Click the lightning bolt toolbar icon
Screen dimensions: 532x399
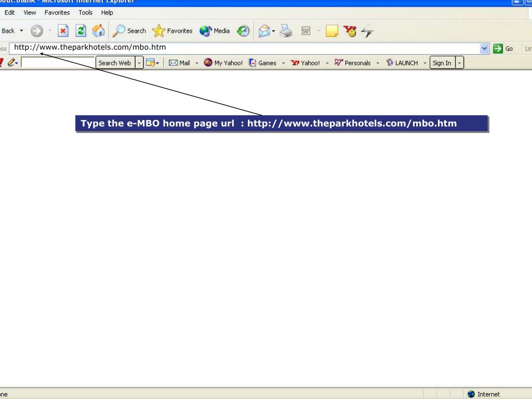click(367, 31)
